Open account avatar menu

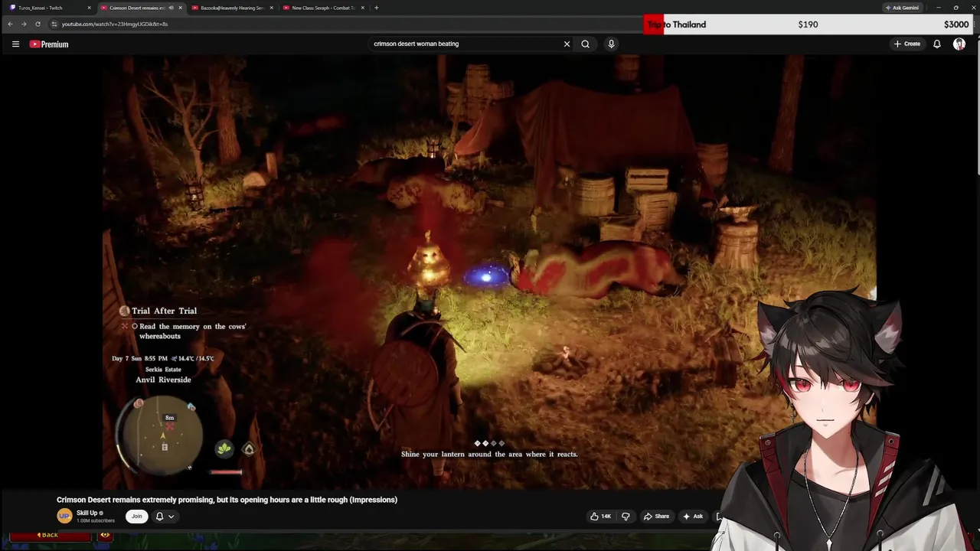click(x=959, y=44)
